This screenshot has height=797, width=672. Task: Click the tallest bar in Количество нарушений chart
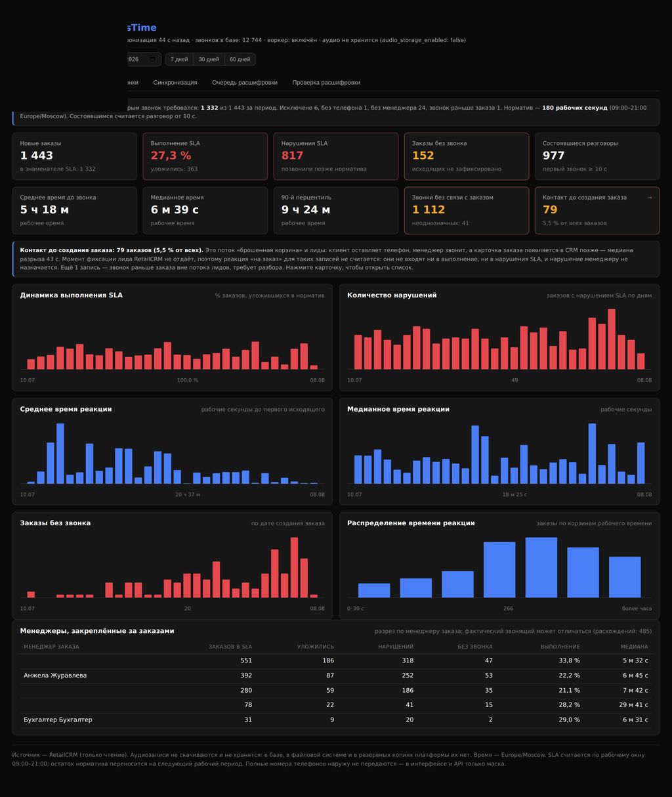point(612,339)
